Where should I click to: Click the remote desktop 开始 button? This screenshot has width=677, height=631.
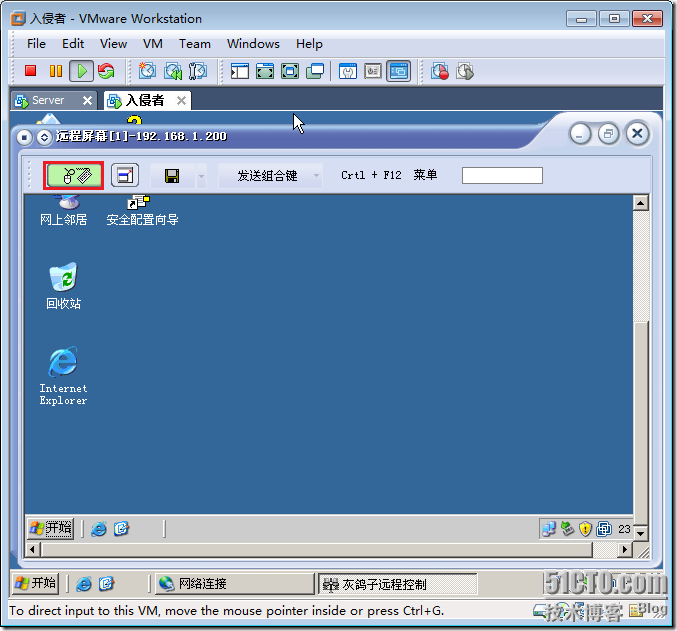pos(51,529)
